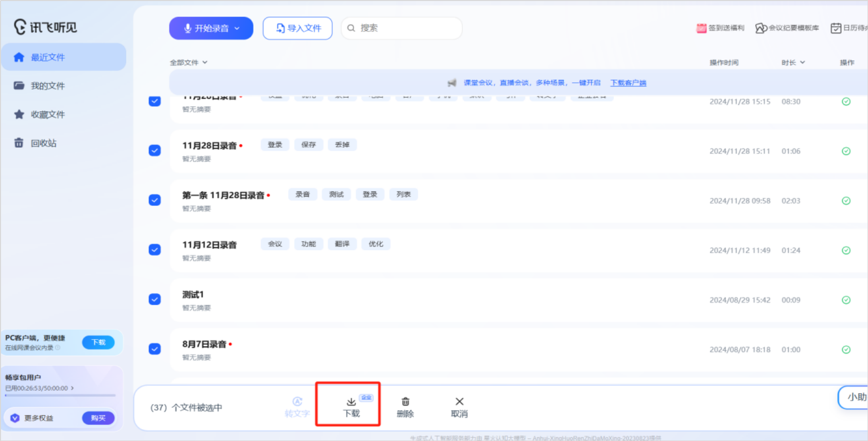Open 最近文件 in the sidebar

coord(63,57)
